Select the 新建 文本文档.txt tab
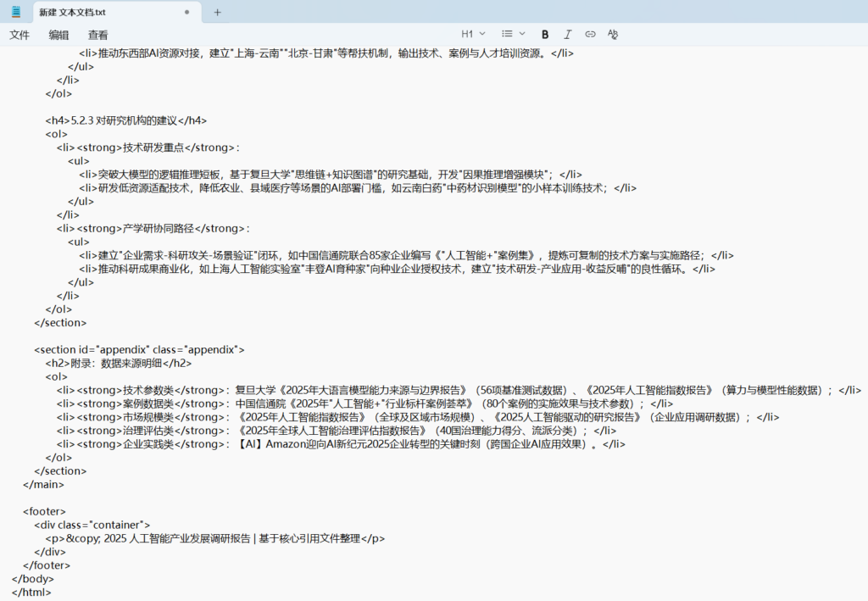Viewport: 868px width, 601px height. pyautogui.click(x=93, y=12)
